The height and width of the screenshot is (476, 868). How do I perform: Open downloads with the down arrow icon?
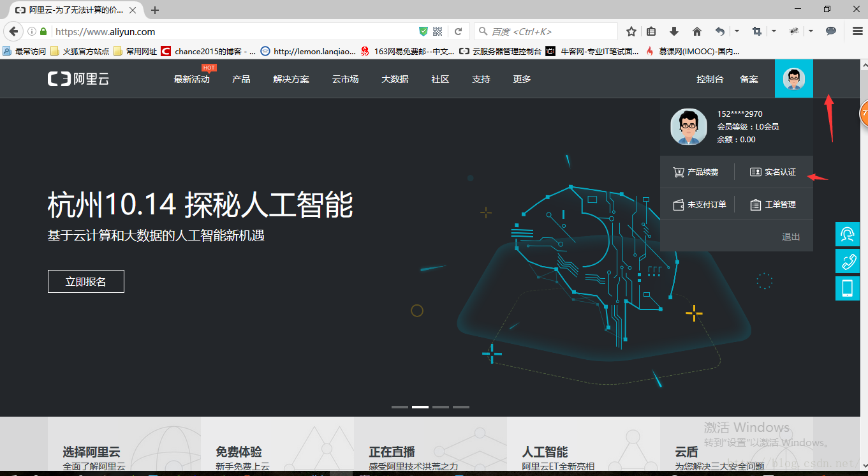[x=674, y=31]
